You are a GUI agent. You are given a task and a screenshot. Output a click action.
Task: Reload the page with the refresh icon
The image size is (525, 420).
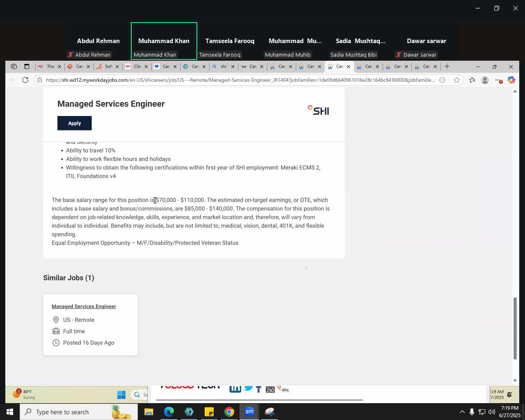[25, 80]
